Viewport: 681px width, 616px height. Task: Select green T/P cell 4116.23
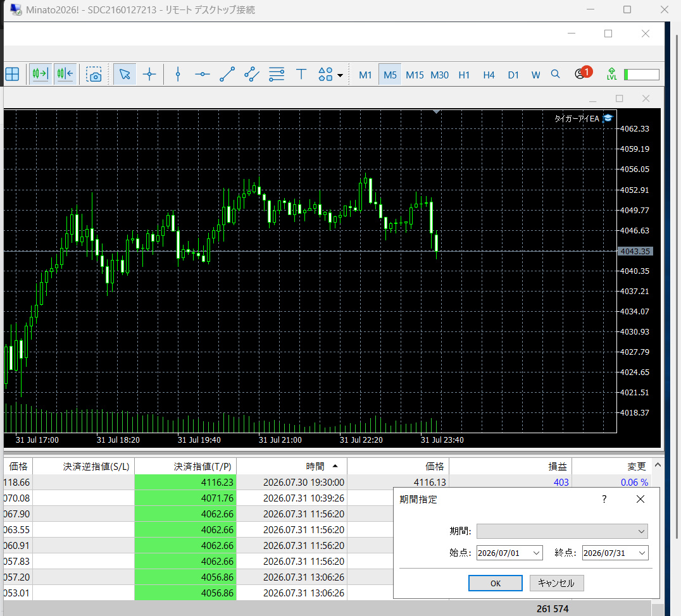click(185, 483)
